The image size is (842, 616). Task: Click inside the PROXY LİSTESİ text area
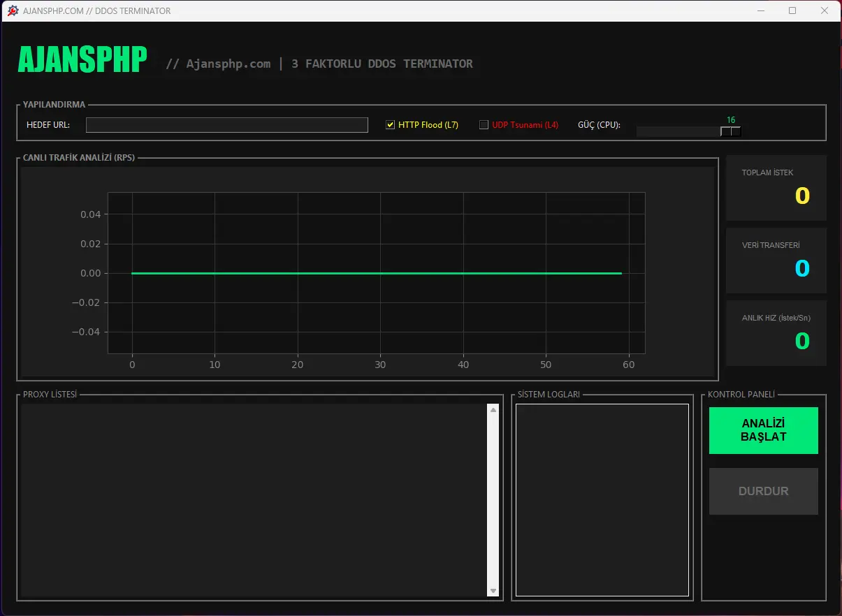tap(253, 500)
